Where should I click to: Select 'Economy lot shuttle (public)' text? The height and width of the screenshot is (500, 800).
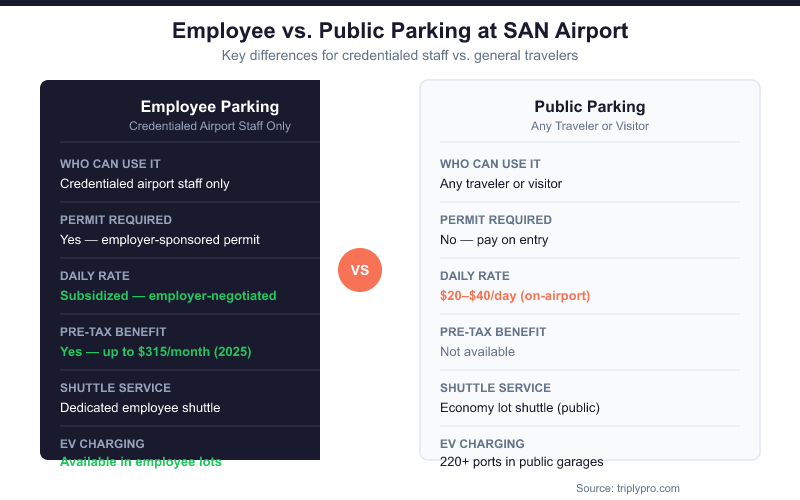click(x=522, y=407)
